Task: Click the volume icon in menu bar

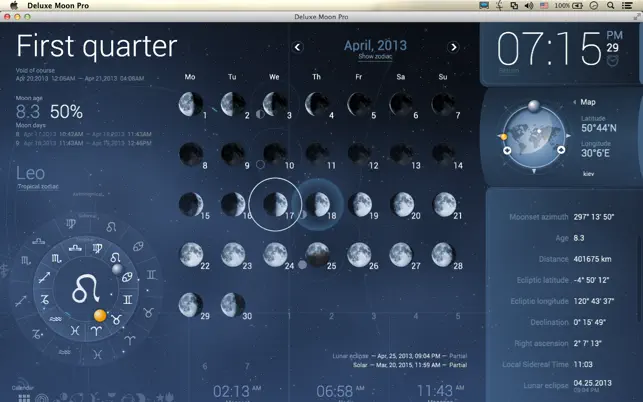Action: pos(529,5)
